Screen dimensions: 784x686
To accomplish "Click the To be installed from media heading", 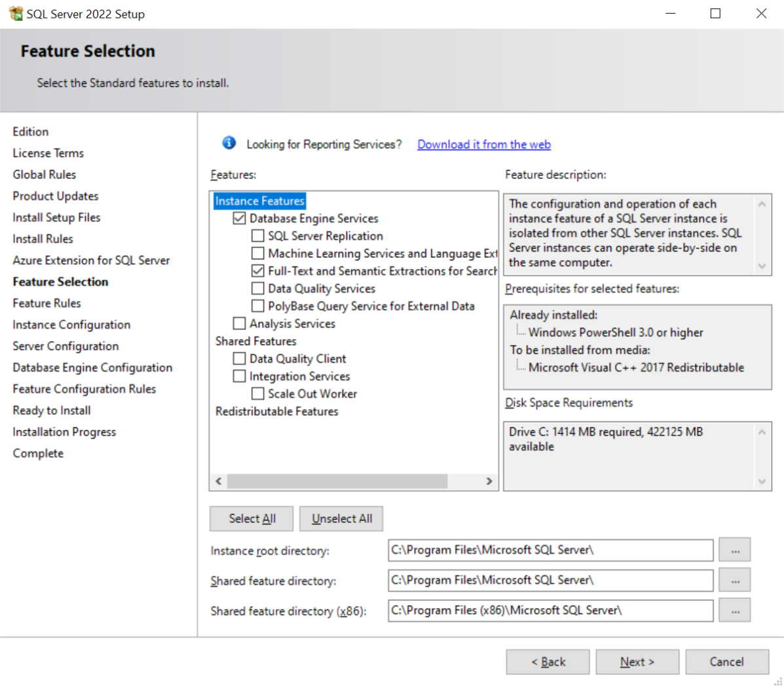I will coord(580,350).
